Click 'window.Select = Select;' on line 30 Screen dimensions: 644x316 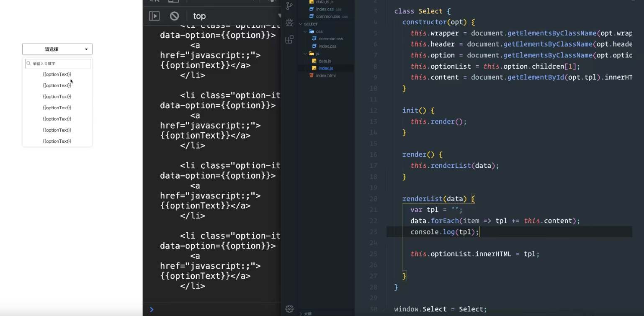tap(440, 309)
